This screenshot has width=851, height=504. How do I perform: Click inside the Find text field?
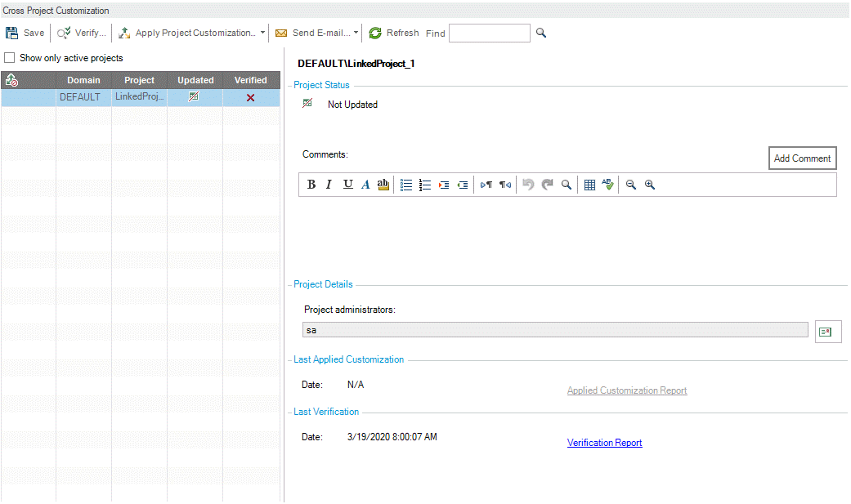489,33
